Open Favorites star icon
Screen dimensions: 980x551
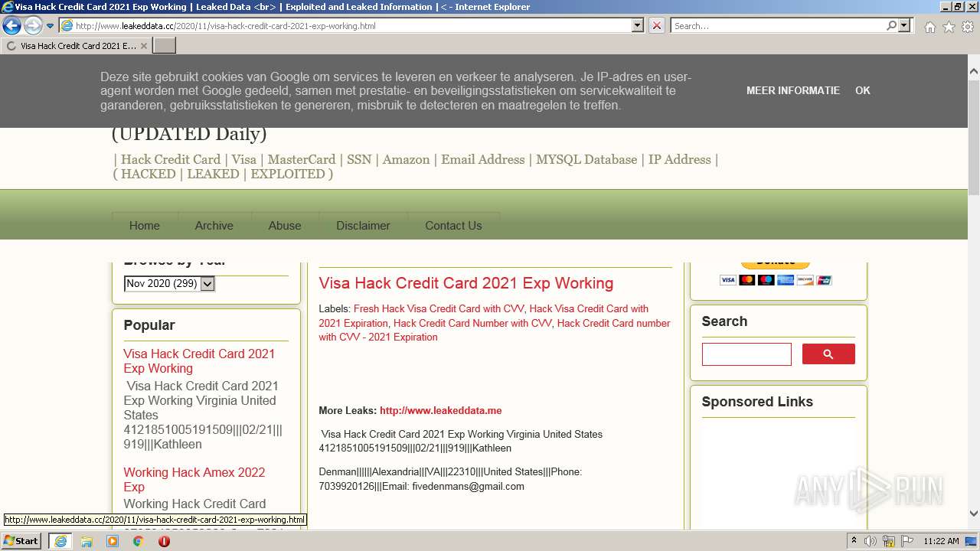click(949, 27)
